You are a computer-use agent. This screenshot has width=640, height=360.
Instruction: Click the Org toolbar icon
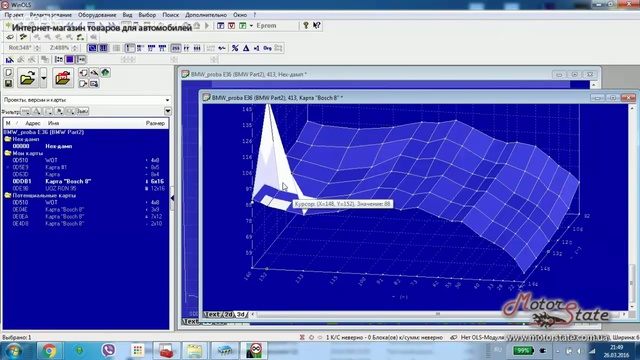tap(267, 48)
